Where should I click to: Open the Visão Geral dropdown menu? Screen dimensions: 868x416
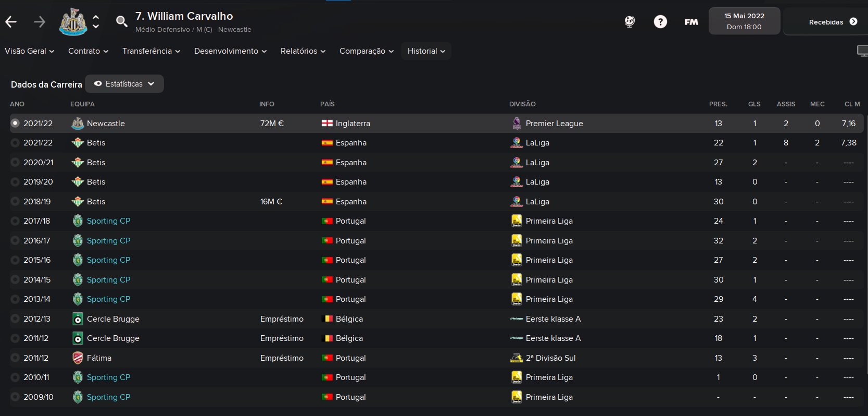coord(30,51)
